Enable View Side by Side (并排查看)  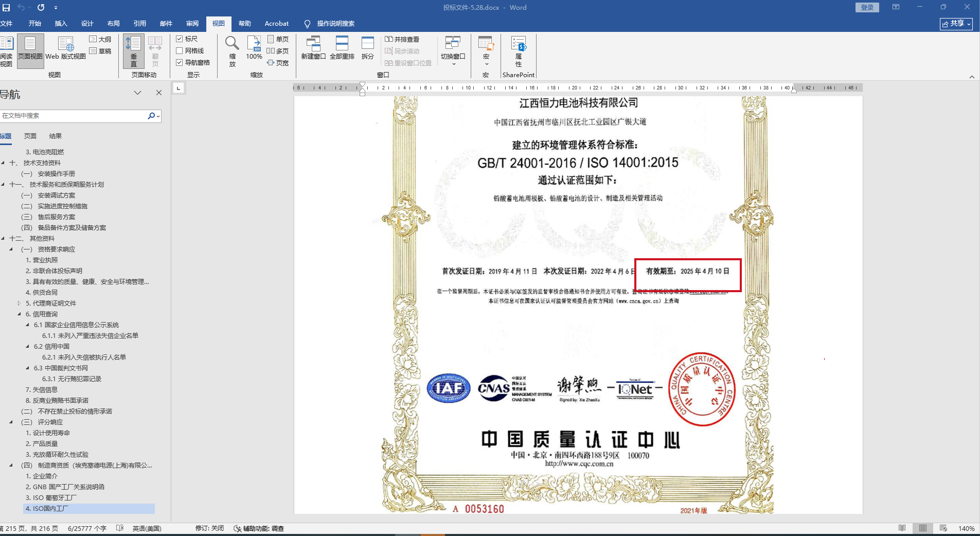(x=402, y=39)
